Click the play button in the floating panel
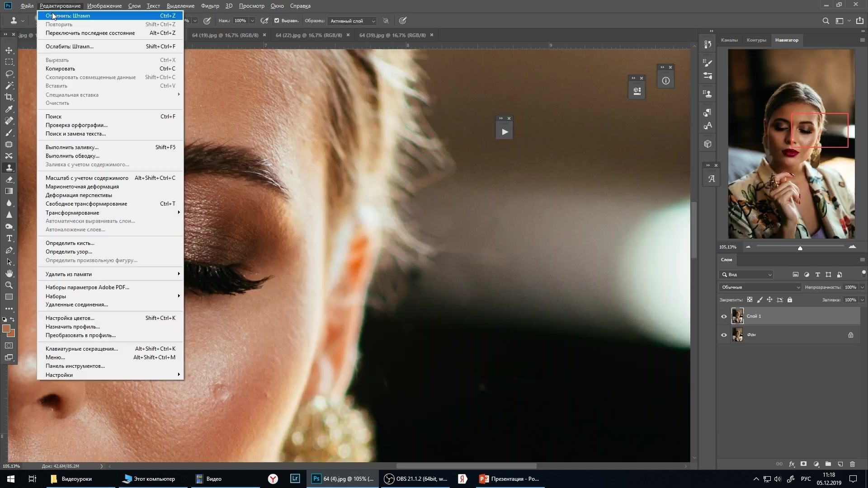 pos(505,132)
